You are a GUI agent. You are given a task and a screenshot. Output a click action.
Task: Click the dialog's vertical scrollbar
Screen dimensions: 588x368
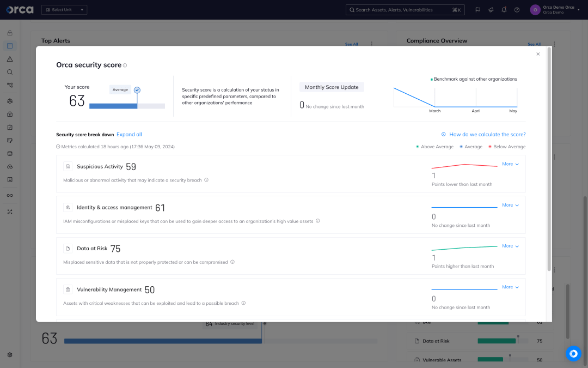(x=549, y=159)
